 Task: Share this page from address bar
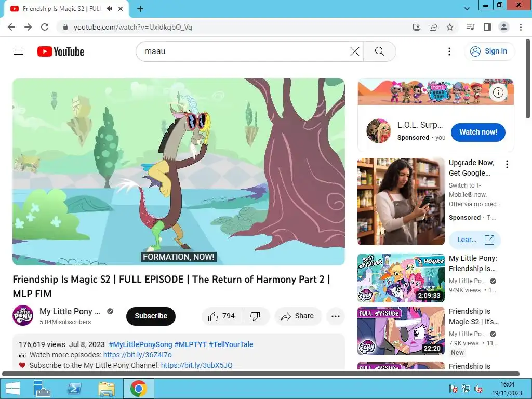click(x=433, y=27)
